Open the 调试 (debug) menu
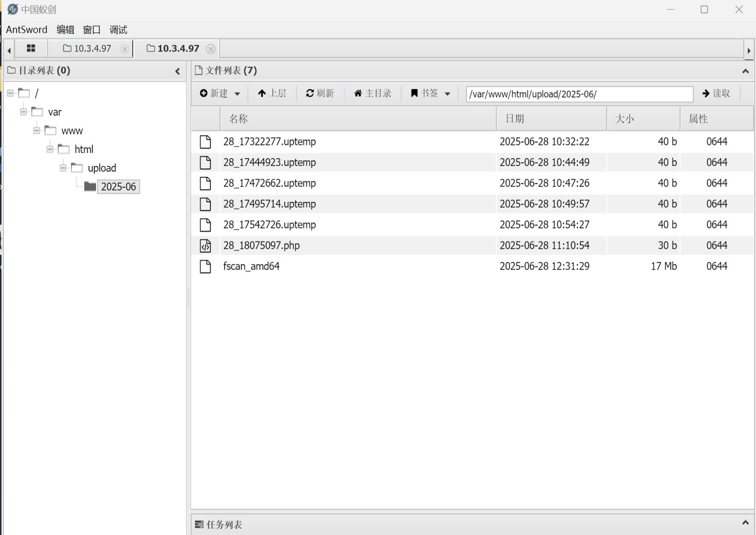756x535 pixels. [118, 30]
